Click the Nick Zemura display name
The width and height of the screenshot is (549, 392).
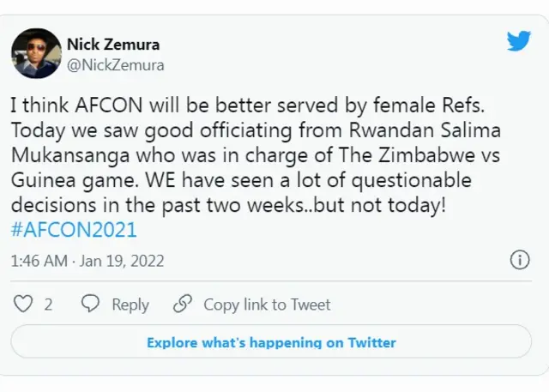coord(113,44)
